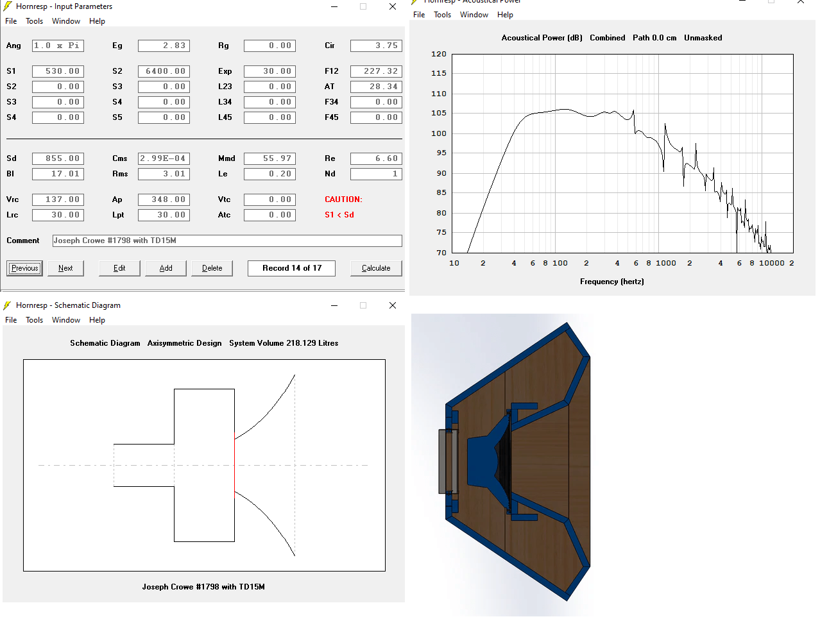Image resolution: width=820 pixels, height=644 pixels.
Task: Click the Eg field showing 2.83
Action: (x=164, y=46)
